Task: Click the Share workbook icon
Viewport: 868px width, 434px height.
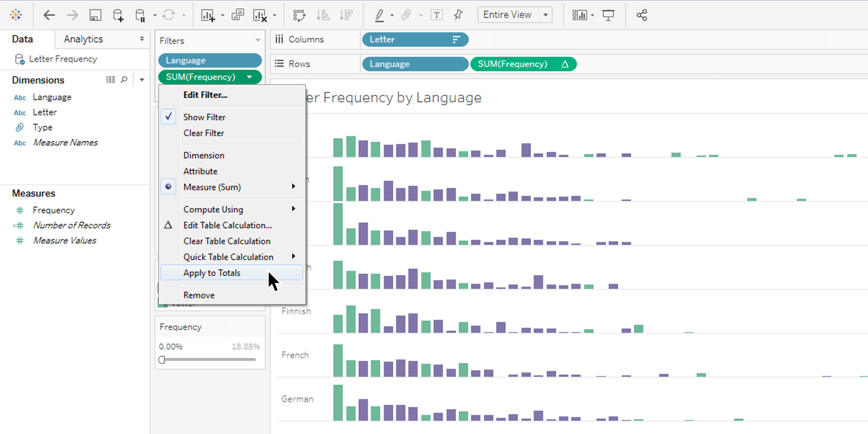Action: point(642,15)
